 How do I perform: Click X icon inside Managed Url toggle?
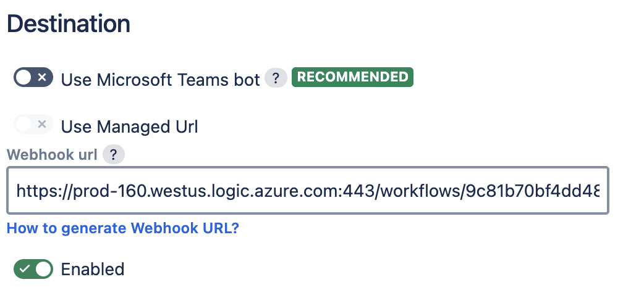[42, 125]
